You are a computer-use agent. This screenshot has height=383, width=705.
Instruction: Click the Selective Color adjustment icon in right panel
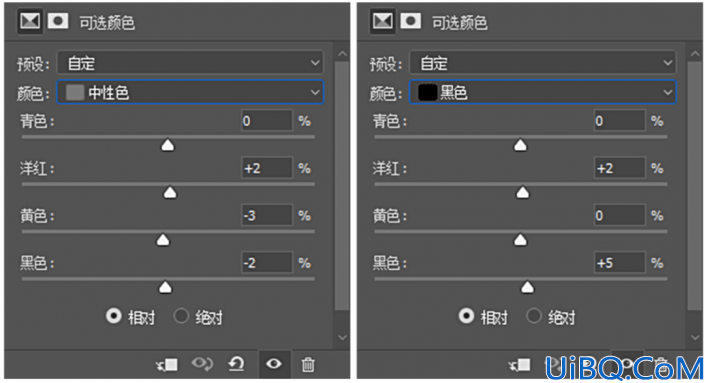pos(383,21)
